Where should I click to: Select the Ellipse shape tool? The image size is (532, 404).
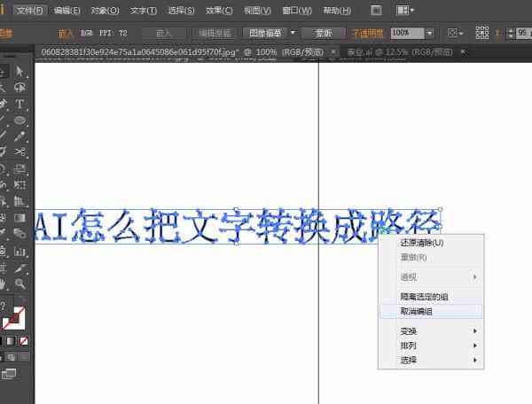pos(20,120)
